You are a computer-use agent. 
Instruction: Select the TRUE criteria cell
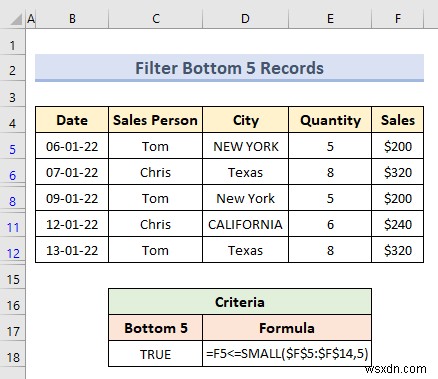[x=155, y=354]
